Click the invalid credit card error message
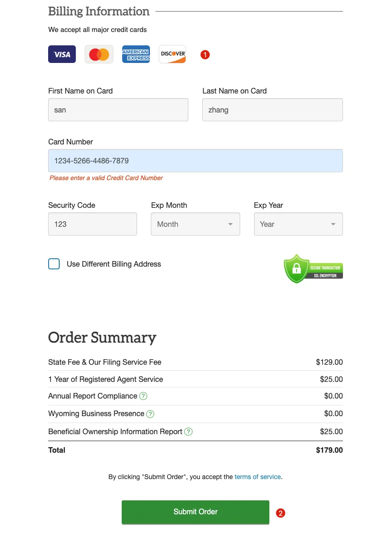Screen dimensions: 392x536 [x=106, y=178]
